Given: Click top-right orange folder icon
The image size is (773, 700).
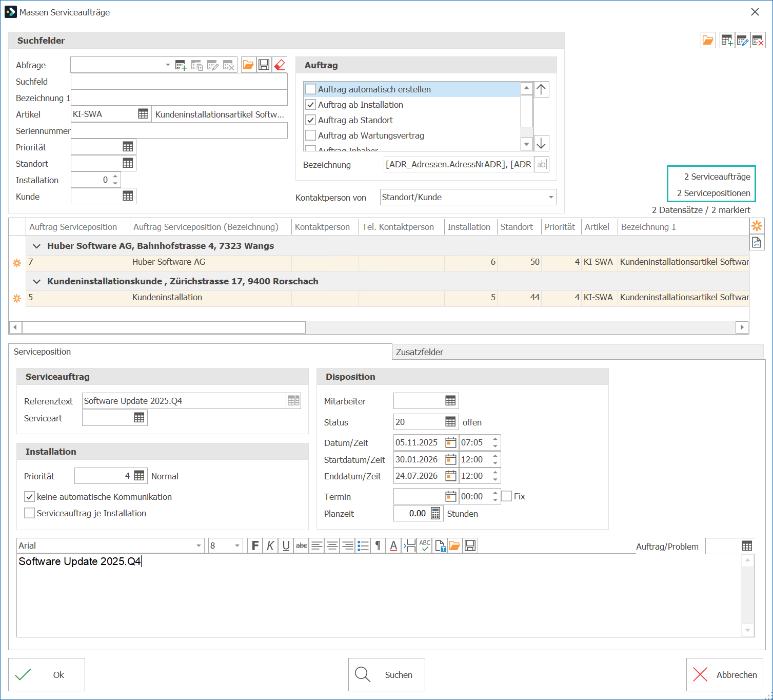Looking at the screenshot, I should pyautogui.click(x=708, y=40).
